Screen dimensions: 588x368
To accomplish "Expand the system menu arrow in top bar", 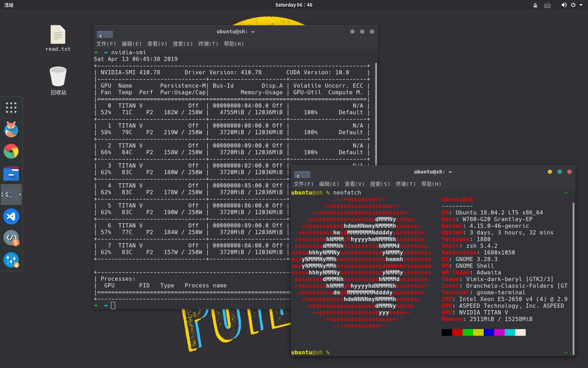I will 581,5.
